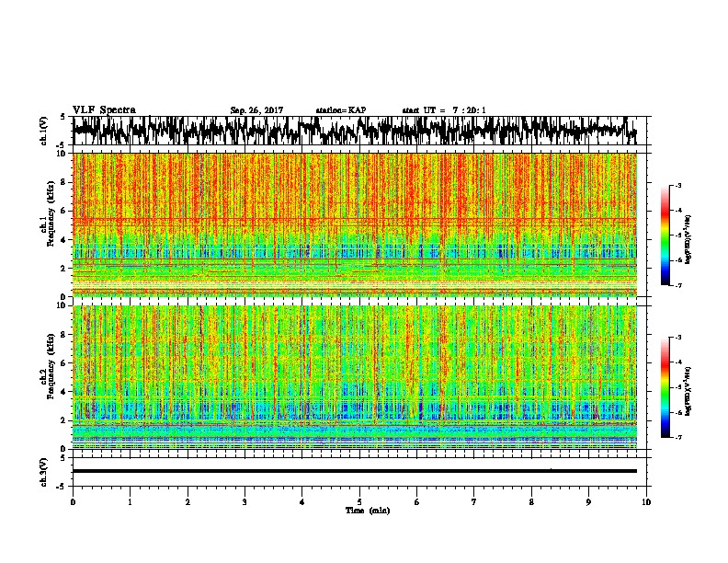Click the "-3" tick on ch.1 colorbar
This screenshot has width=728, height=563.
pos(678,186)
